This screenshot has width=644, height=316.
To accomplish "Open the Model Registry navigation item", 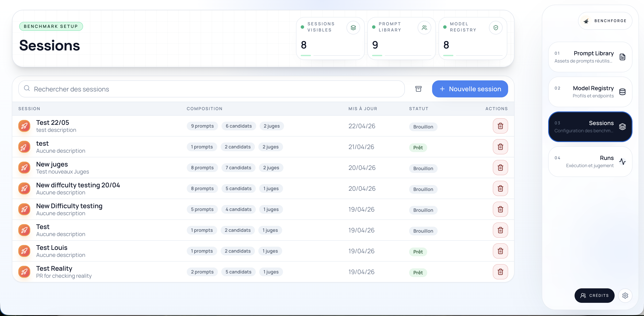I will [590, 92].
